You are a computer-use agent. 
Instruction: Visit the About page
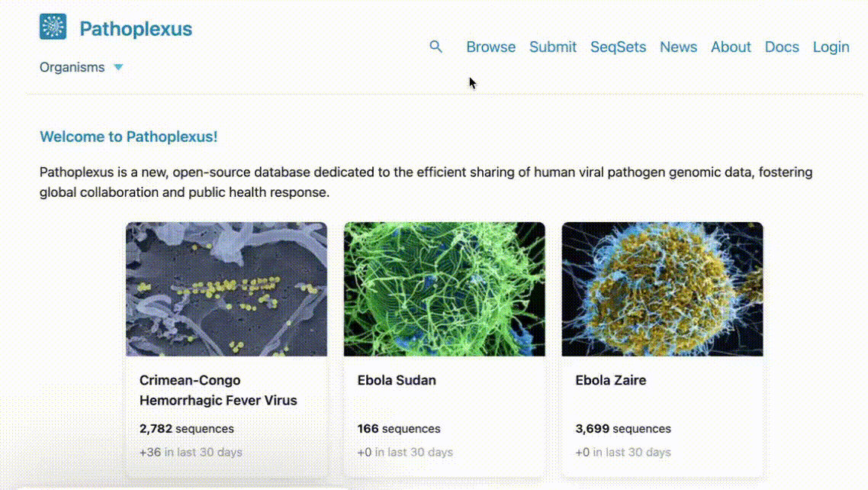(731, 47)
